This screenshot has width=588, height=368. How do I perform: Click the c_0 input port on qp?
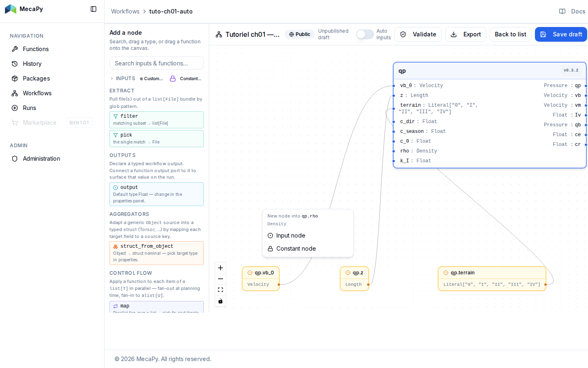394,141
